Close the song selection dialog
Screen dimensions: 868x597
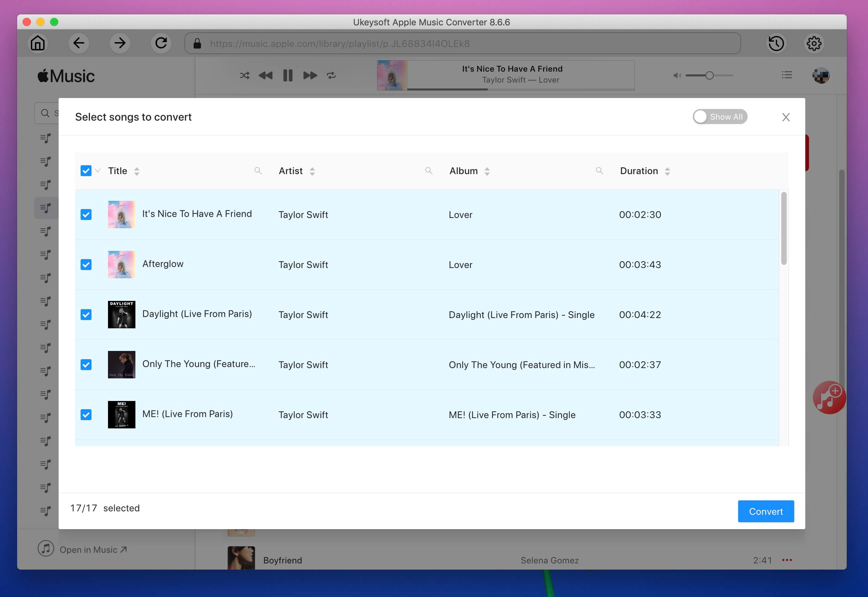(x=785, y=117)
